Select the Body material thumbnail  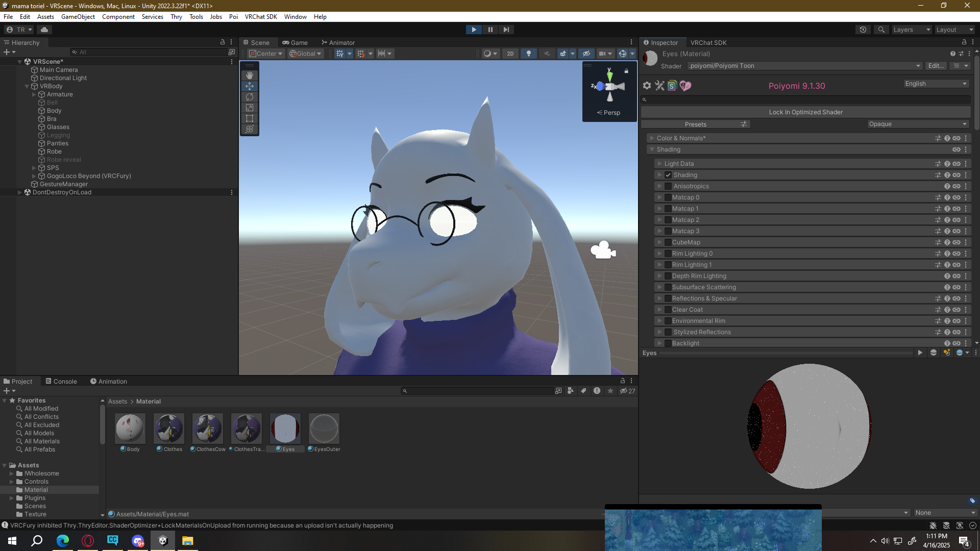[x=130, y=428]
